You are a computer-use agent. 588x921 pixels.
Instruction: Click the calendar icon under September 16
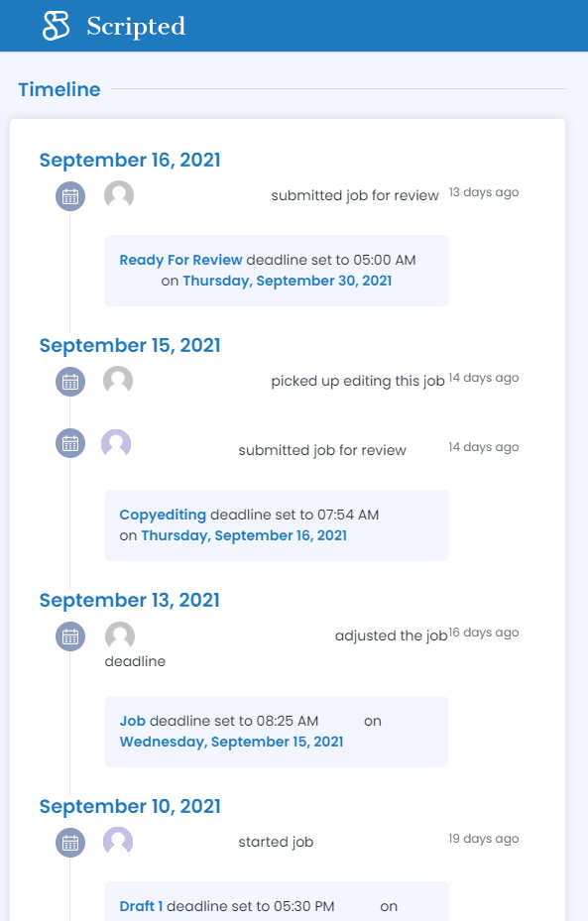[70, 196]
